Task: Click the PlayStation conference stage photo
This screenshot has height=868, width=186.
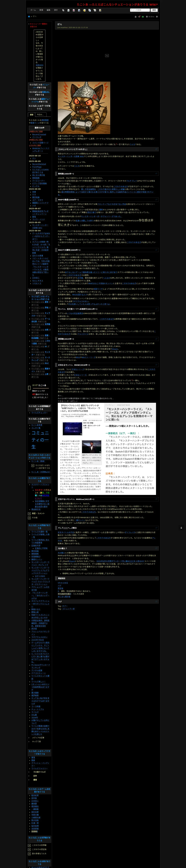Action: (x=72, y=429)
